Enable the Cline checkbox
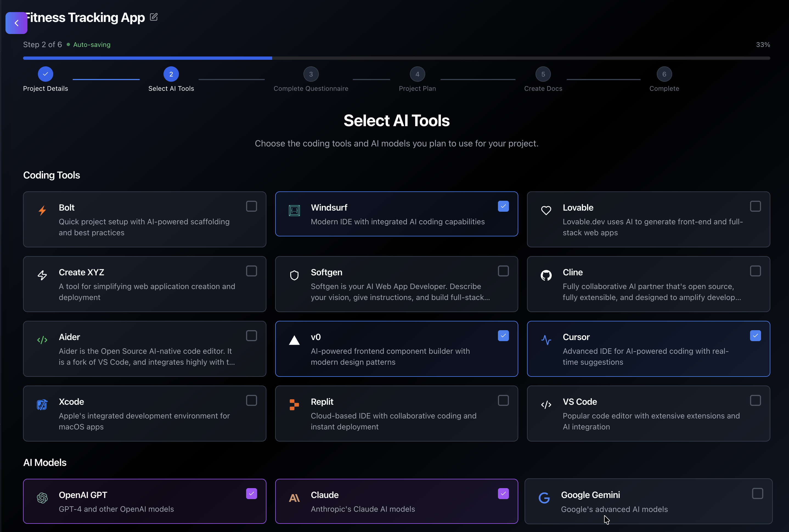The height and width of the screenshot is (532, 789). (x=756, y=271)
